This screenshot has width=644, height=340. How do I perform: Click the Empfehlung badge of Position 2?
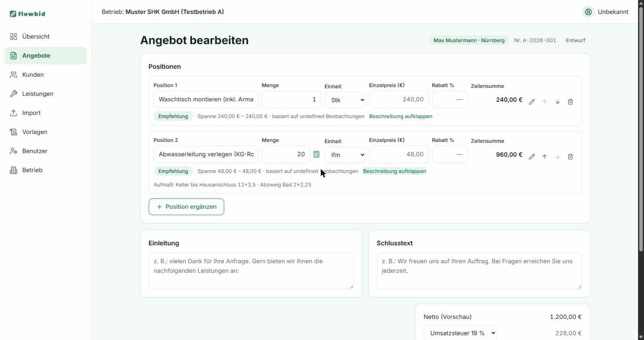[173, 171]
